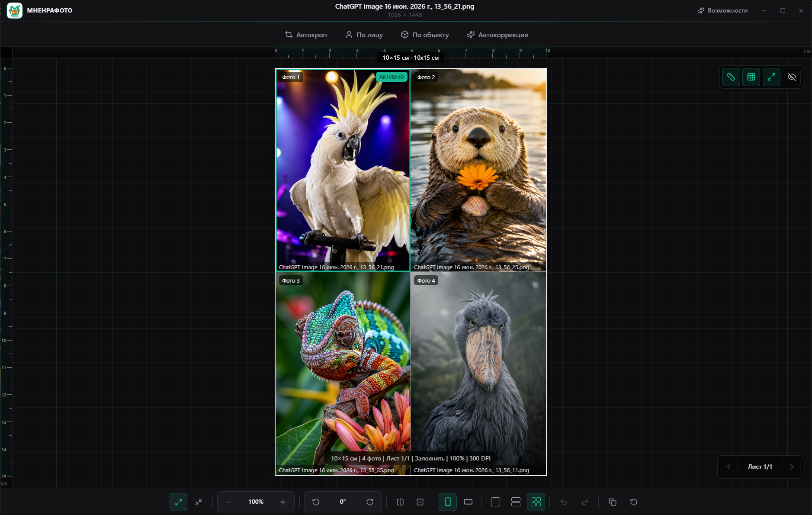The image size is (812, 515).
Task: Click the sheet info bar with 300 DPI
Action: pos(411,458)
